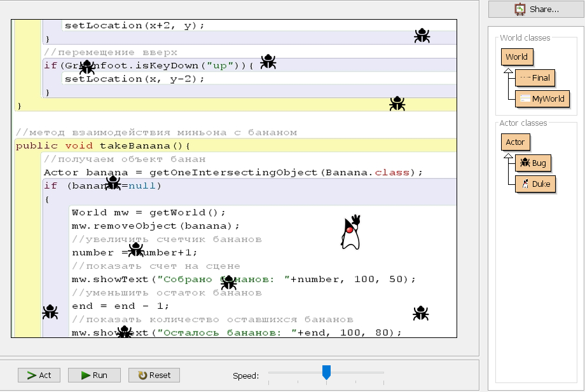Click the Share... button
Image resolution: width=585 pixels, height=392 pixels.
(x=536, y=9)
